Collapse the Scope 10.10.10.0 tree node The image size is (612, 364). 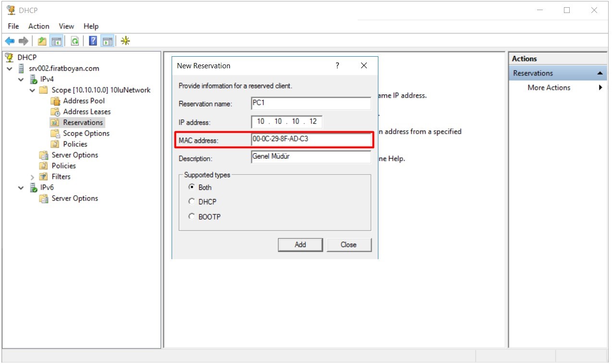32,90
